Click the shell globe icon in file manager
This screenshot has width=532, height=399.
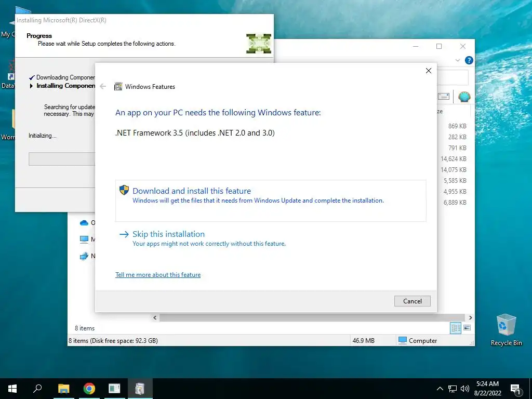[x=464, y=97]
